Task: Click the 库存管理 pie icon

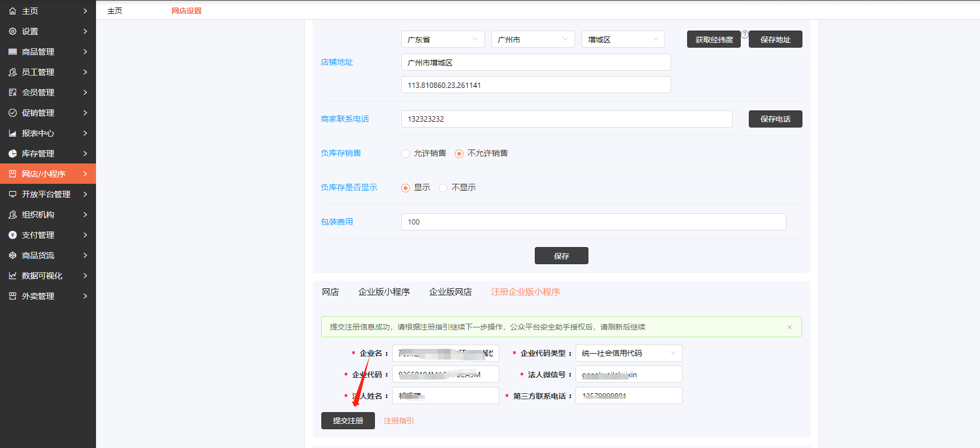Action: click(13, 153)
